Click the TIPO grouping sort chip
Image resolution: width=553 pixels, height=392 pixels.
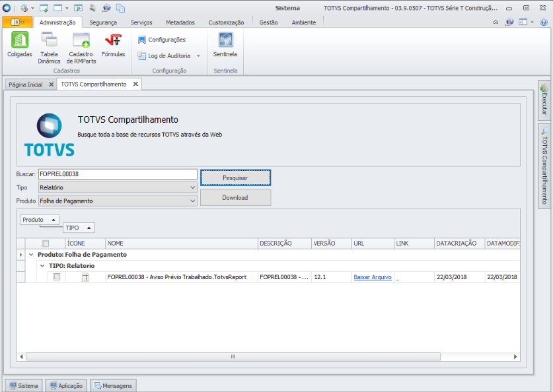click(x=79, y=228)
